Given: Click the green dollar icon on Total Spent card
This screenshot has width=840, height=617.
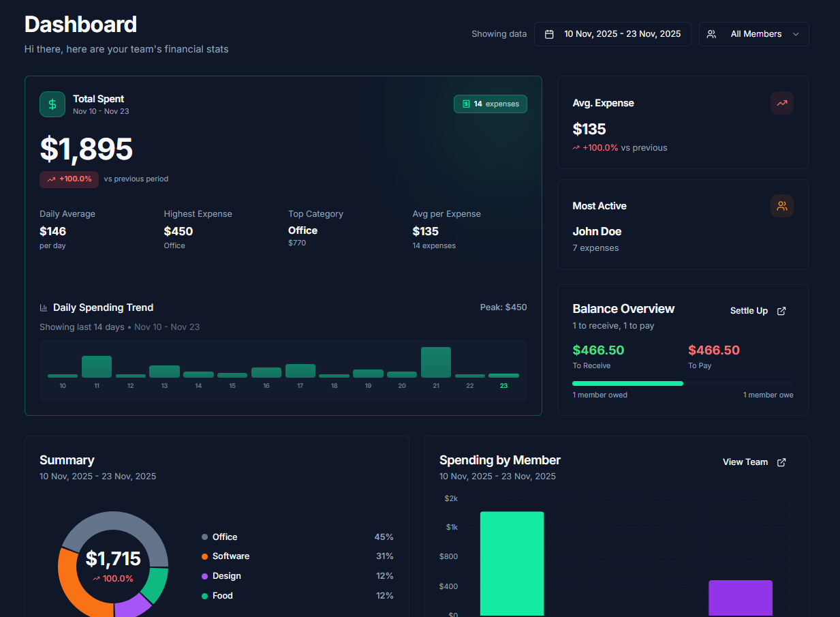Looking at the screenshot, I should tap(52, 104).
